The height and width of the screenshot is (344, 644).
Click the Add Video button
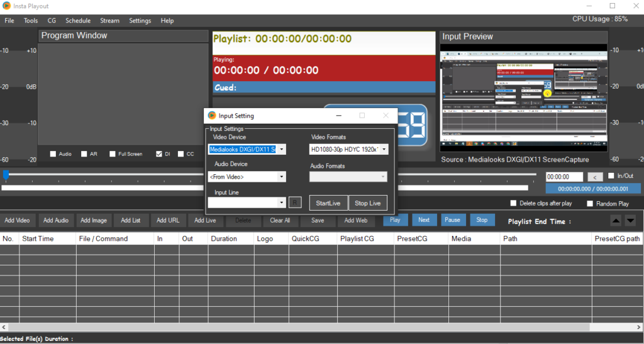coord(18,220)
